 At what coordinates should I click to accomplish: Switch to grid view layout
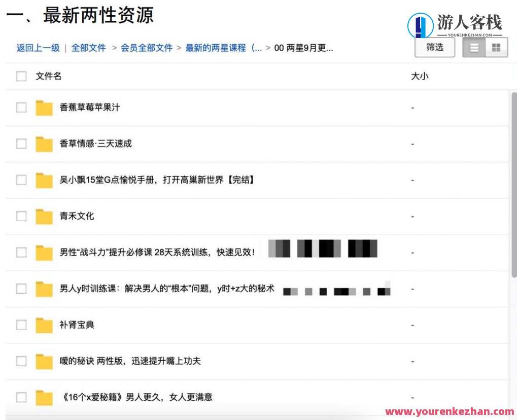[x=496, y=47]
